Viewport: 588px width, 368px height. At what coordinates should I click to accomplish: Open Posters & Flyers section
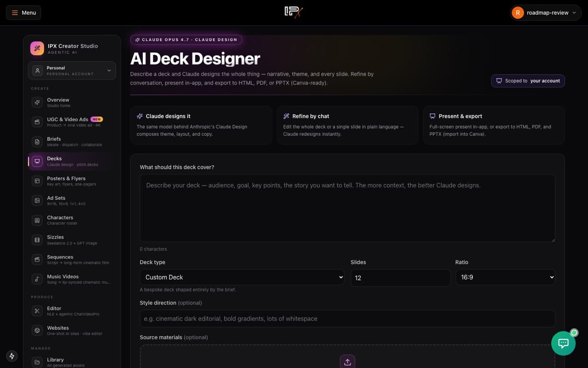point(72,181)
